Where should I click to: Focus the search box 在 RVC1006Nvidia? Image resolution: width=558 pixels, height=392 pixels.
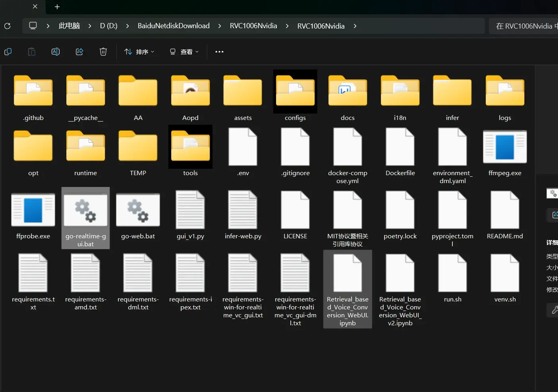[523, 26]
